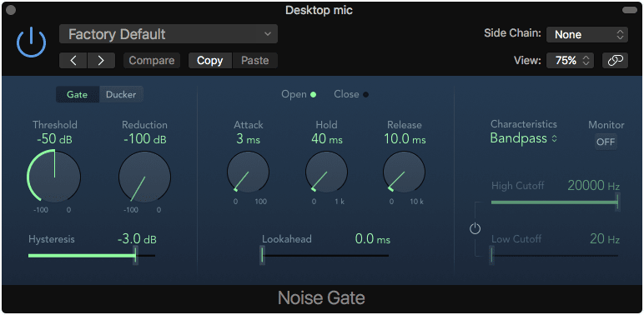This screenshot has width=644, height=315.
Task: Click the Paste button
Action: [255, 61]
